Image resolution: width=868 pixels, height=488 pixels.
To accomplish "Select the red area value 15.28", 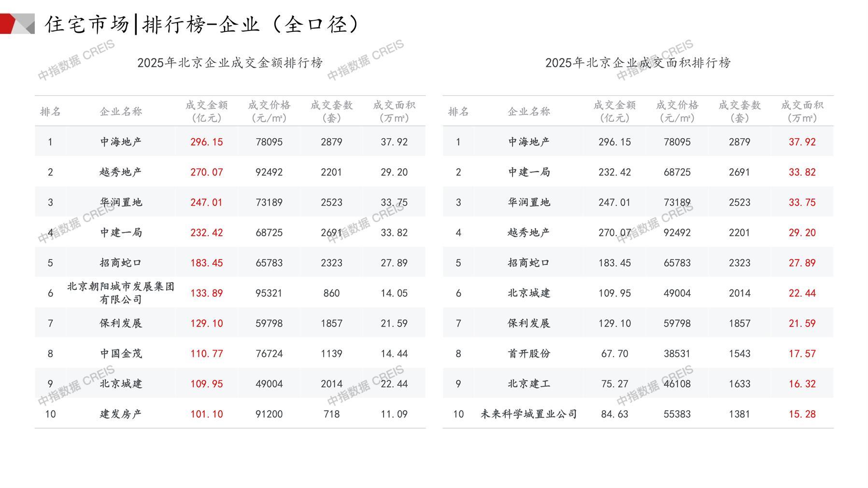I will coord(802,414).
